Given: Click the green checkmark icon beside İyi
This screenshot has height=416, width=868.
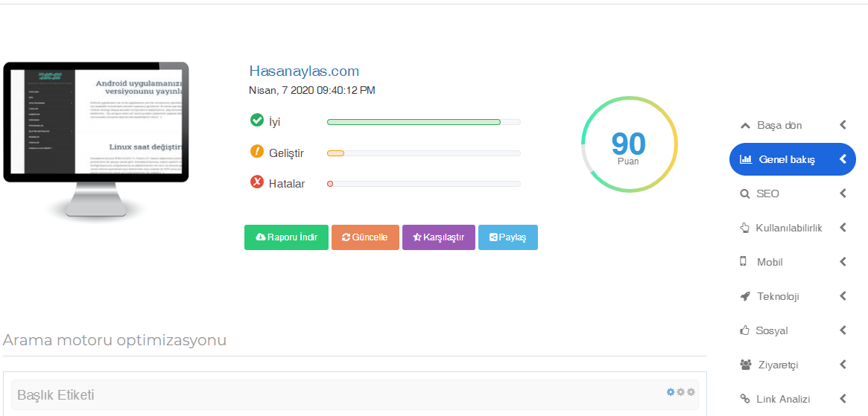Looking at the screenshot, I should coord(257,120).
